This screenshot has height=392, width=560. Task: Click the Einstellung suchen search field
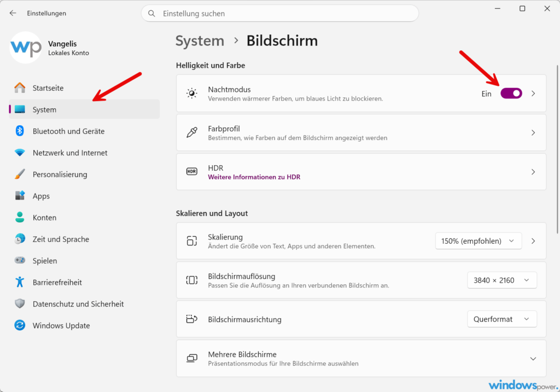coord(280,14)
